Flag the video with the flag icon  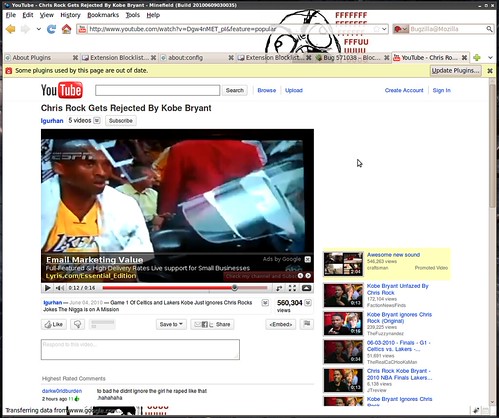(x=307, y=324)
